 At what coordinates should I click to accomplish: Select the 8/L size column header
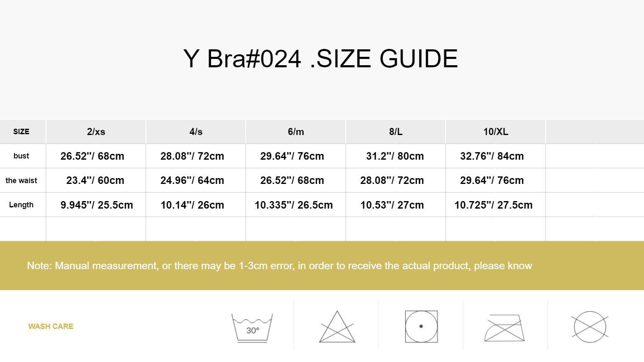click(396, 132)
